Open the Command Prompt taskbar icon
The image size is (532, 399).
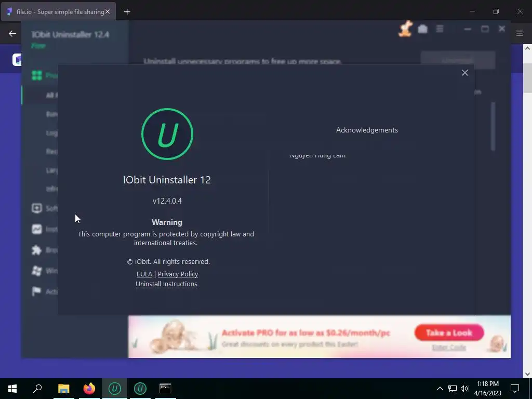click(x=166, y=389)
